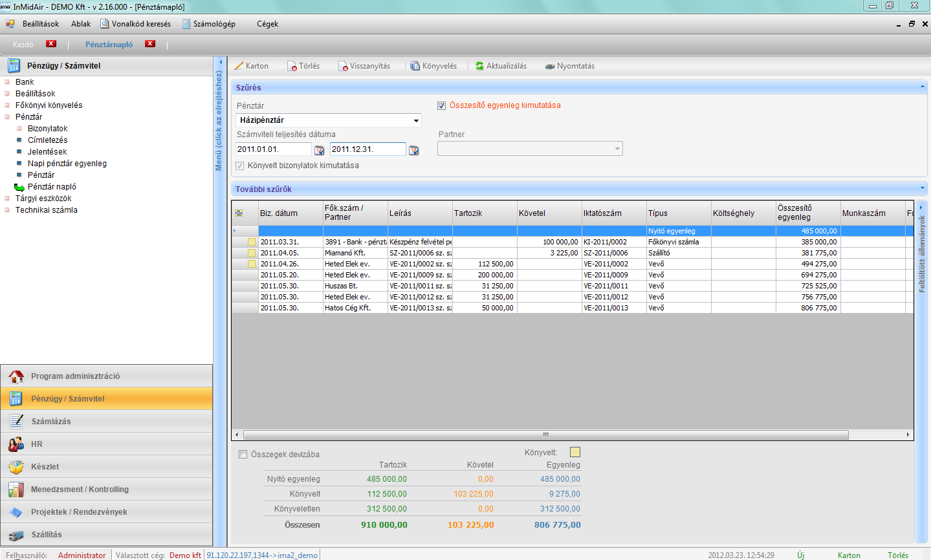Image resolution: width=931 pixels, height=560 pixels.
Task: Click Új in the status bar
Action: click(800, 555)
